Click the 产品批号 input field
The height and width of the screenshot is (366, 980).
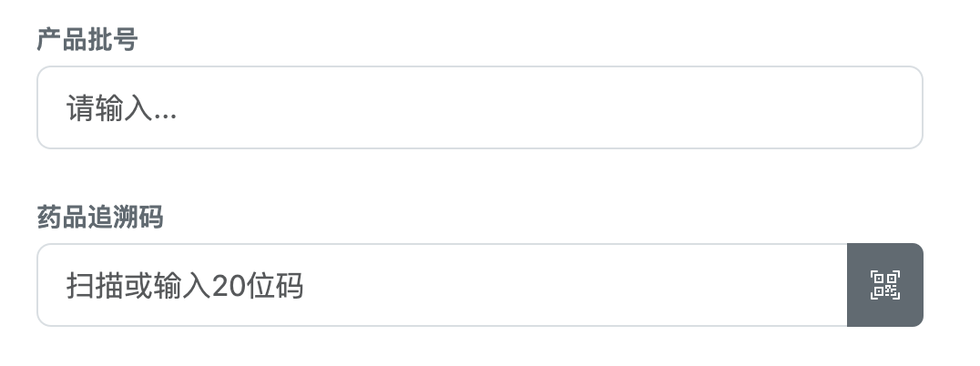[x=479, y=107]
